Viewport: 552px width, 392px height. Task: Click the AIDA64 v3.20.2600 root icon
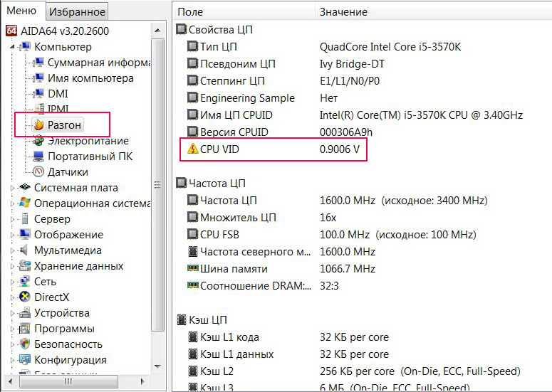[11, 31]
